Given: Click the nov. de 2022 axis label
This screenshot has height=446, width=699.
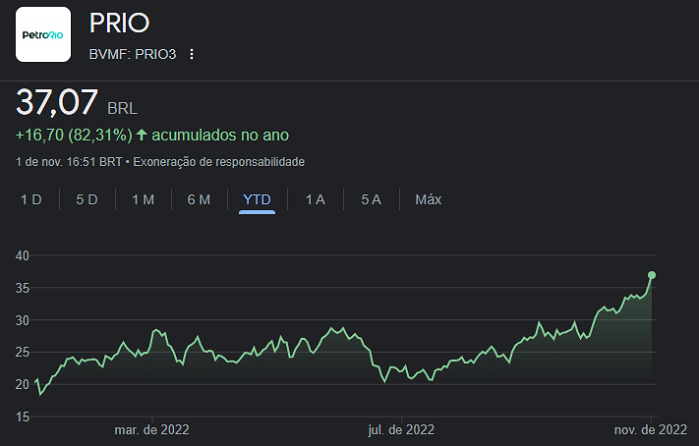Looking at the screenshot, I should tap(650, 430).
